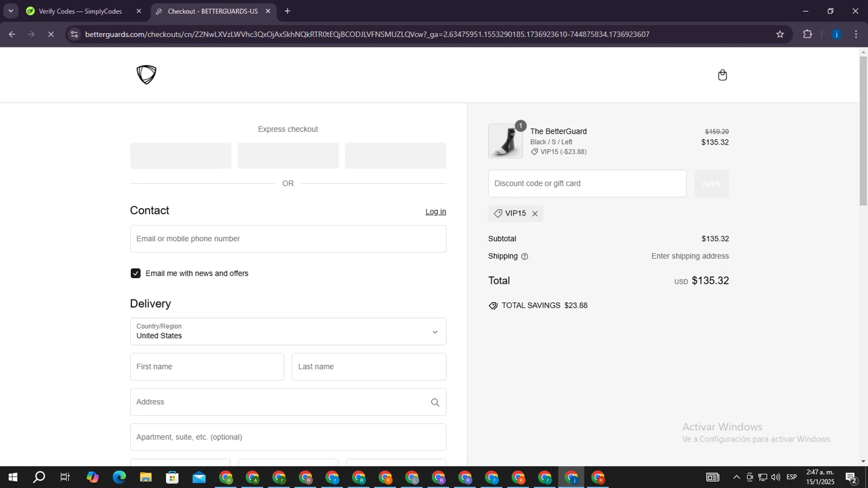
Task: Open Windows taskbar search
Action: click(39, 478)
